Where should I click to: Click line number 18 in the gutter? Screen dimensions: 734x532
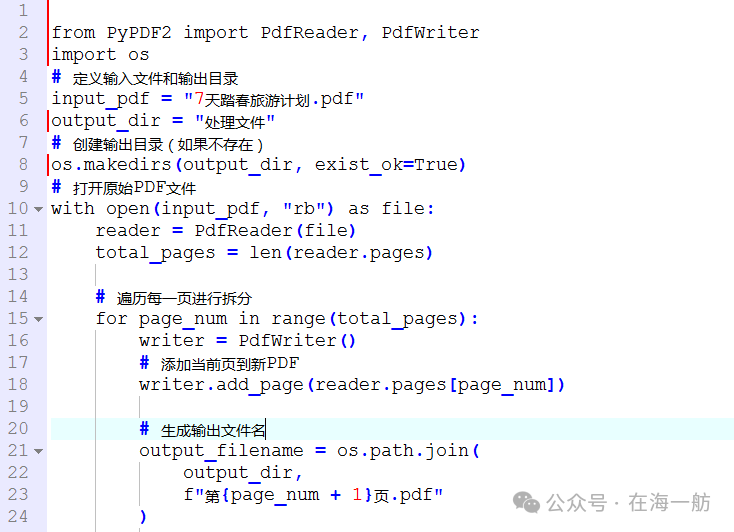pyautogui.click(x=18, y=385)
